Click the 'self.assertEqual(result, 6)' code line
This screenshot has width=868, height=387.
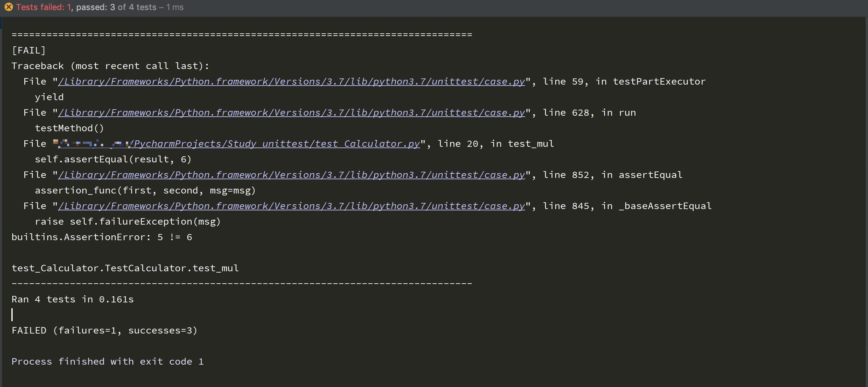click(113, 159)
